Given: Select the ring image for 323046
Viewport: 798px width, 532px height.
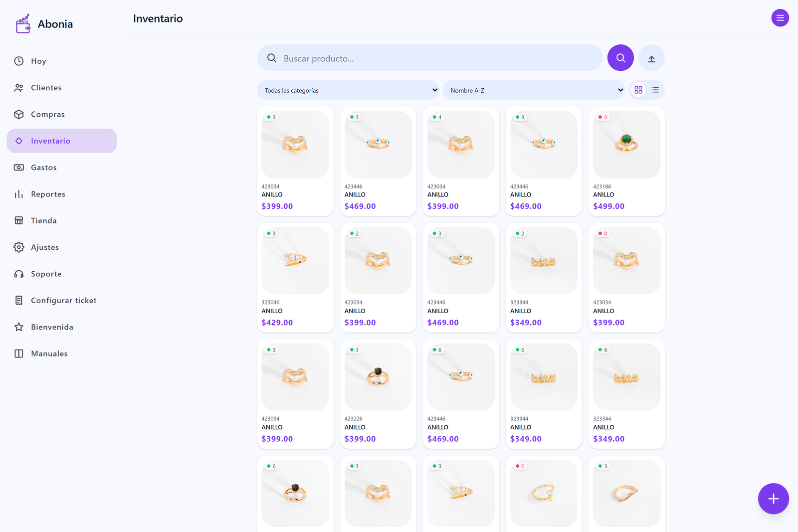Looking at the screenshot, I should click(295, 261).
